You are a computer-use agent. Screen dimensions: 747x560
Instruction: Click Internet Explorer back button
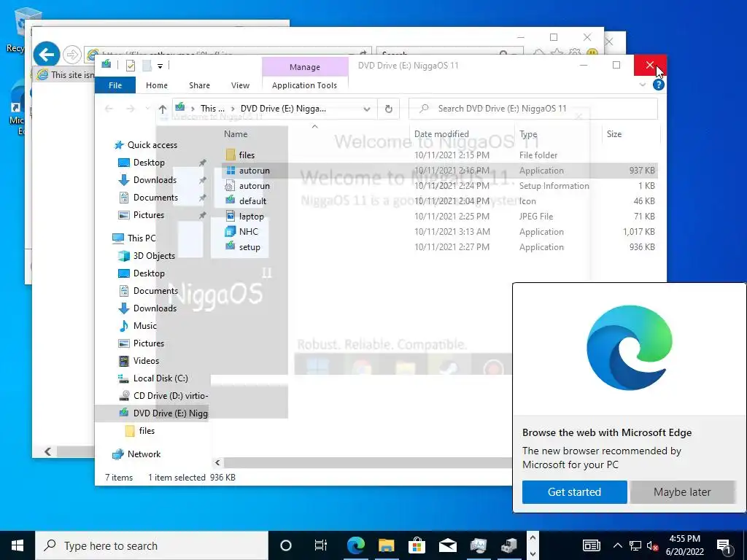pos(46,55)
